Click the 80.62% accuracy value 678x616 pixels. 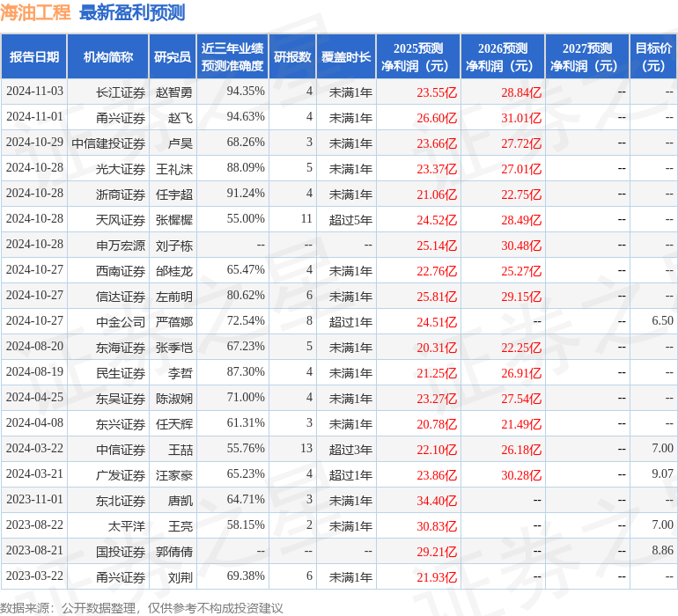click(246, 296)
